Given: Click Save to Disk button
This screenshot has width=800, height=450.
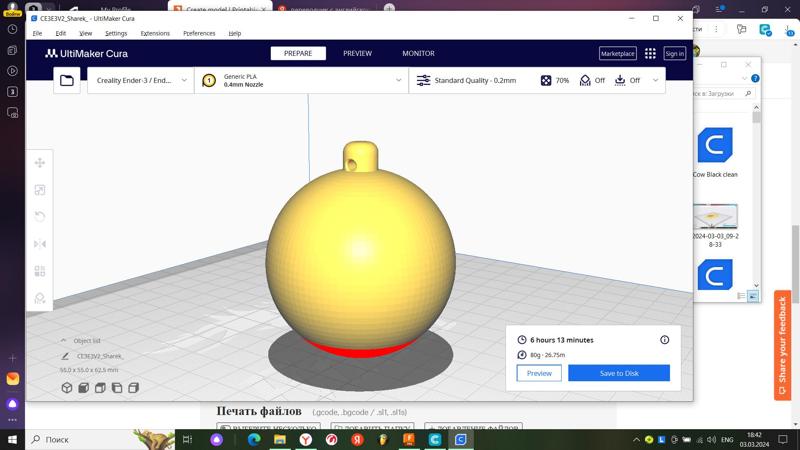Looking at the screenshot, I should coord(619,373).
